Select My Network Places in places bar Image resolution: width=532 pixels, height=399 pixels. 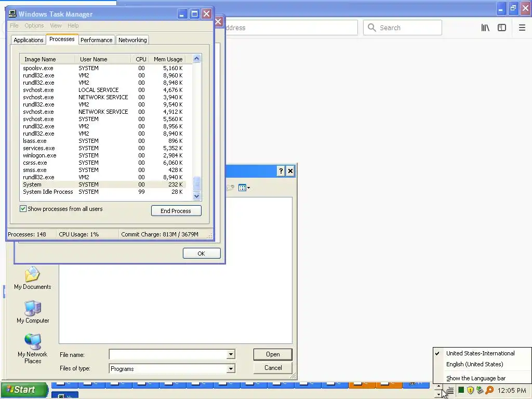[x=33, y=349]
